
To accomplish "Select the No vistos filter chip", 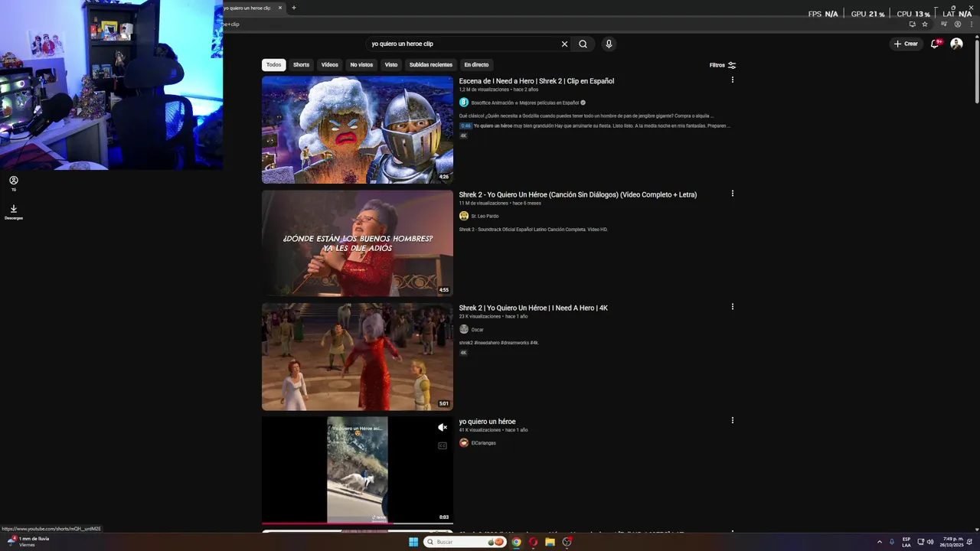I will coord(361,65).
